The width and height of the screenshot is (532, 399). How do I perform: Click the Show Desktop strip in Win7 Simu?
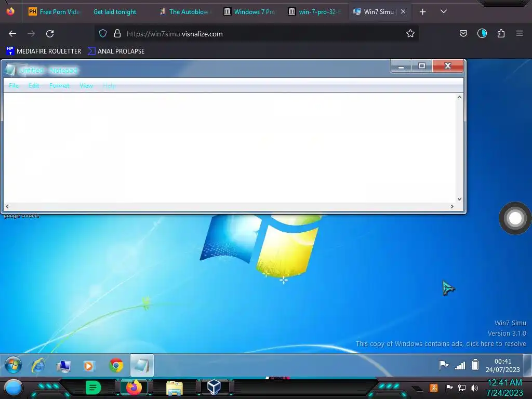click(527, 365)
